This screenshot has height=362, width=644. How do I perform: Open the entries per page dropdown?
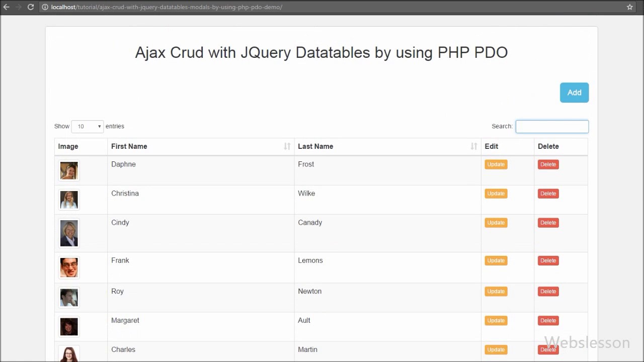click(88, 127)
